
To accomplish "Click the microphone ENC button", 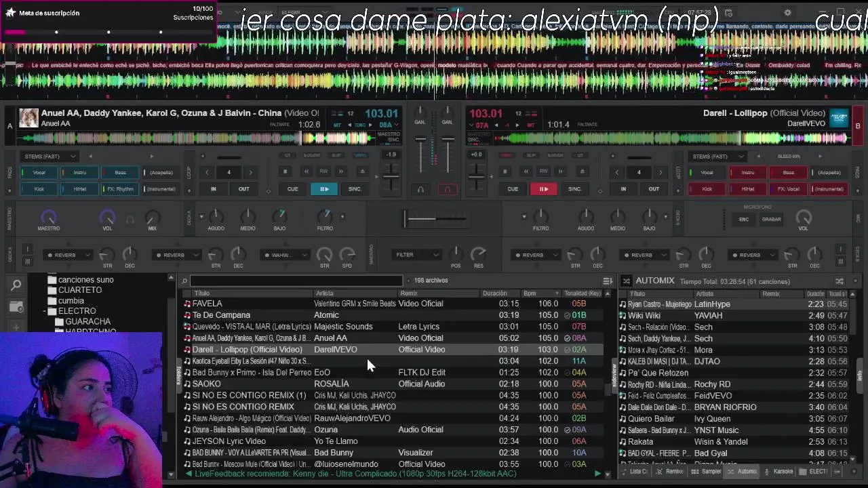I will [744, 220].
